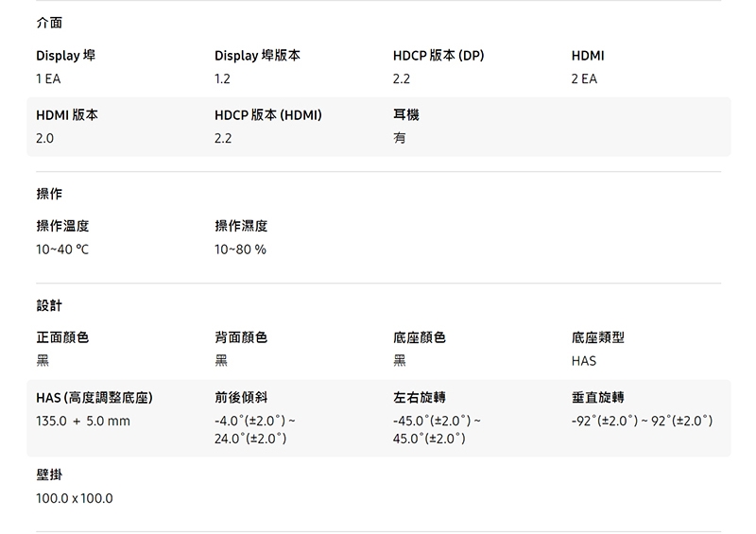Click the HDCP 版本 (HDMI) label

[x=268, y=114]
